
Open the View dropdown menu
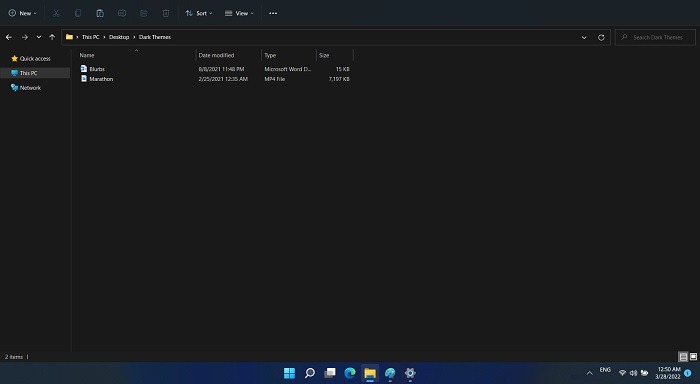(239, 13)
